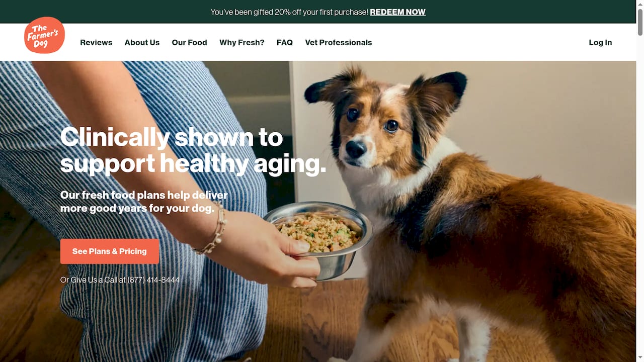Click the scrollbar down arrow
The width and height of the screenshot is (644, 362).
640,358
